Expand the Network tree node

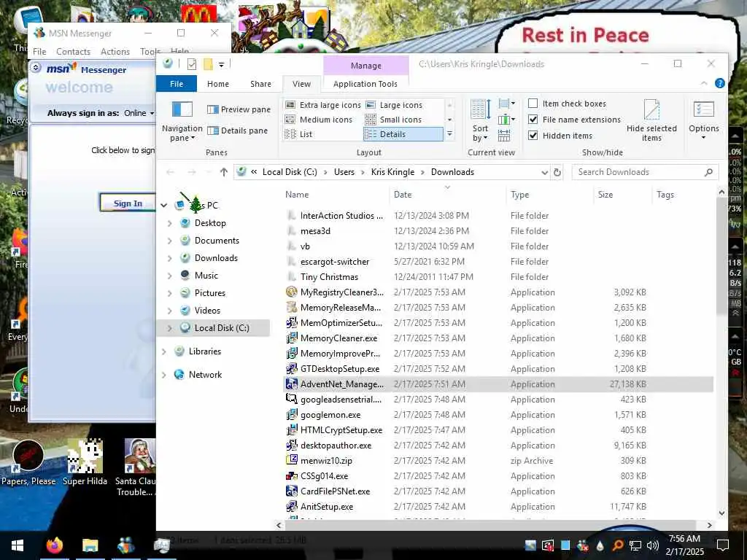click(164, 375)
